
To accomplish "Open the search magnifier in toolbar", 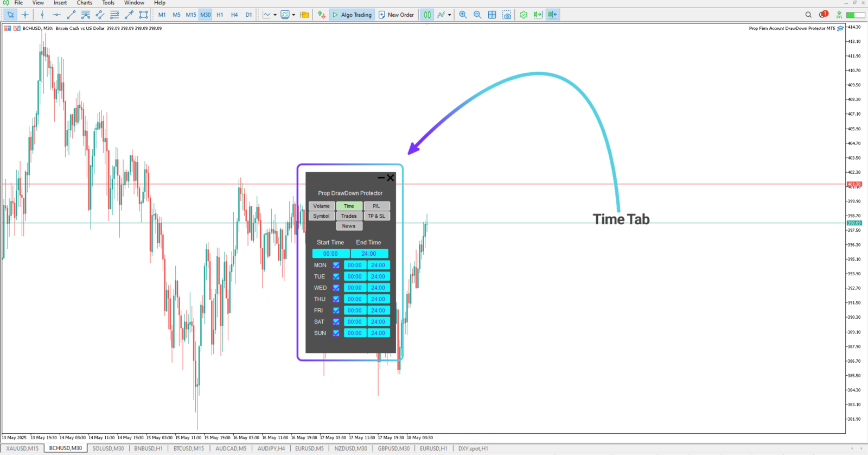I will click(808, 15).
